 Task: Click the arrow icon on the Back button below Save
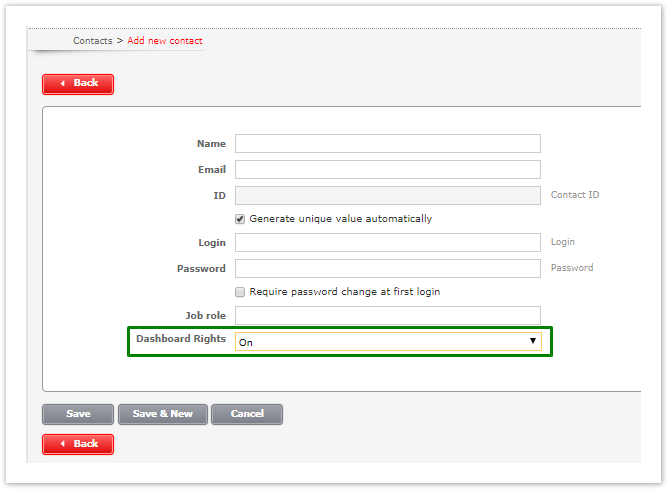[62, 443]
